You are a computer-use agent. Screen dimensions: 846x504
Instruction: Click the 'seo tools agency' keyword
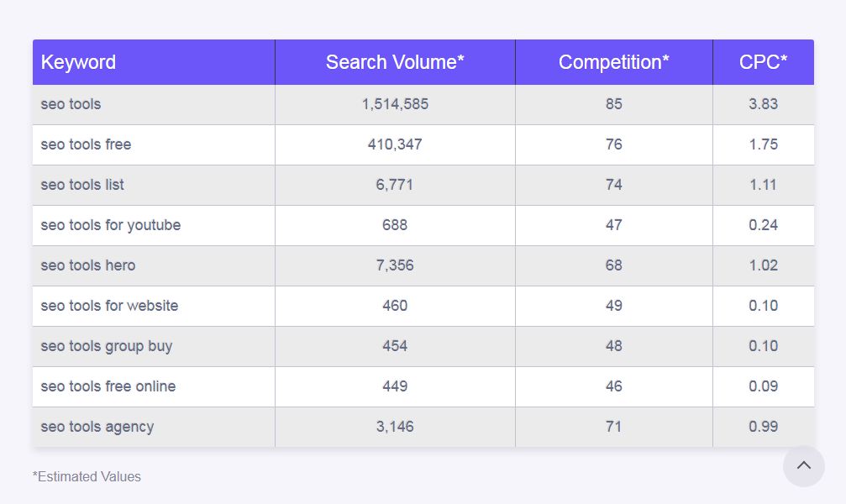pos(97,427)
